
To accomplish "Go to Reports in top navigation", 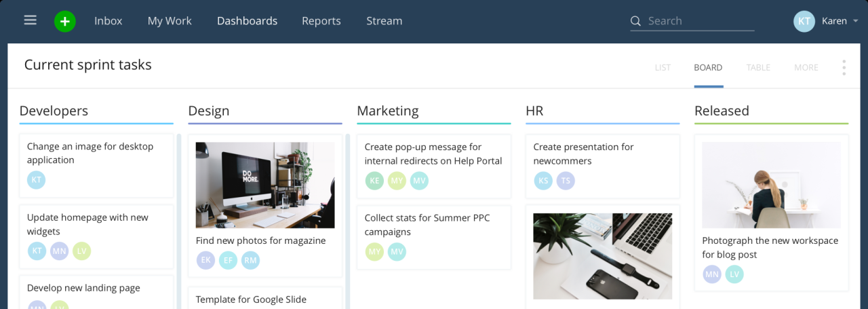I will point(321,21).
